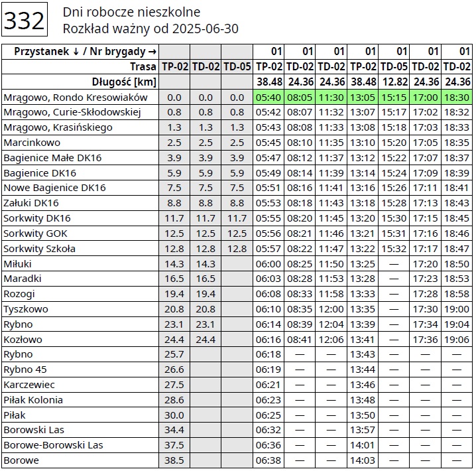The height and width of the screenshot is (471, 476).
Task: Select stop 'Mrągowo, Rondo Kresowiaków'
Action: click(76, 98)
